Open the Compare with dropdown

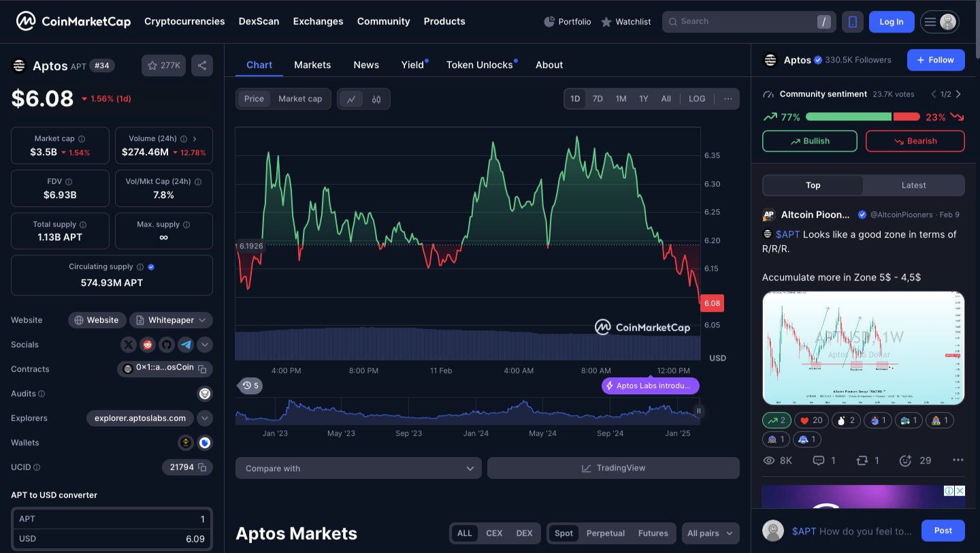(359, 468)
